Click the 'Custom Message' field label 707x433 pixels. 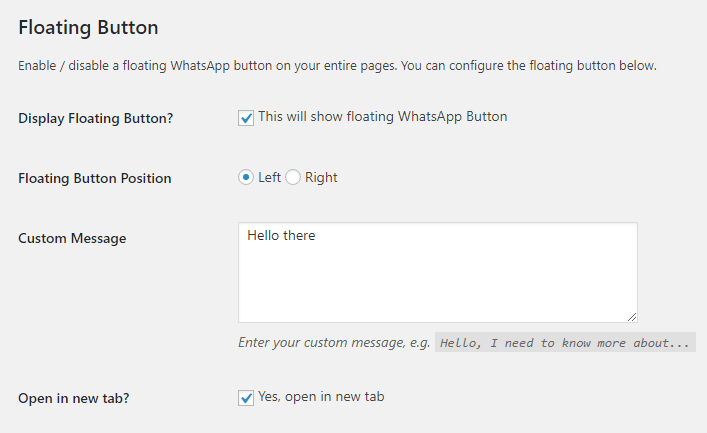click(72, 238)
